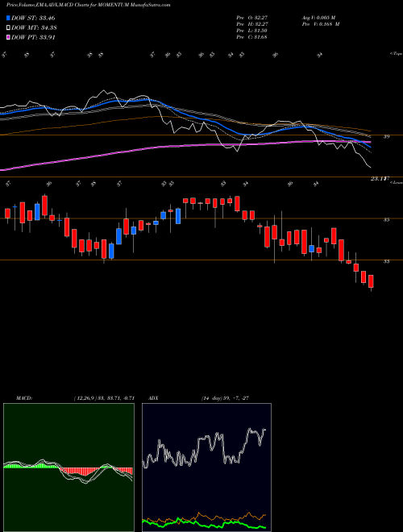The height and width of the screenshot is (532, 403).
Task: Click the MACD panel heading
Action: 23,397
